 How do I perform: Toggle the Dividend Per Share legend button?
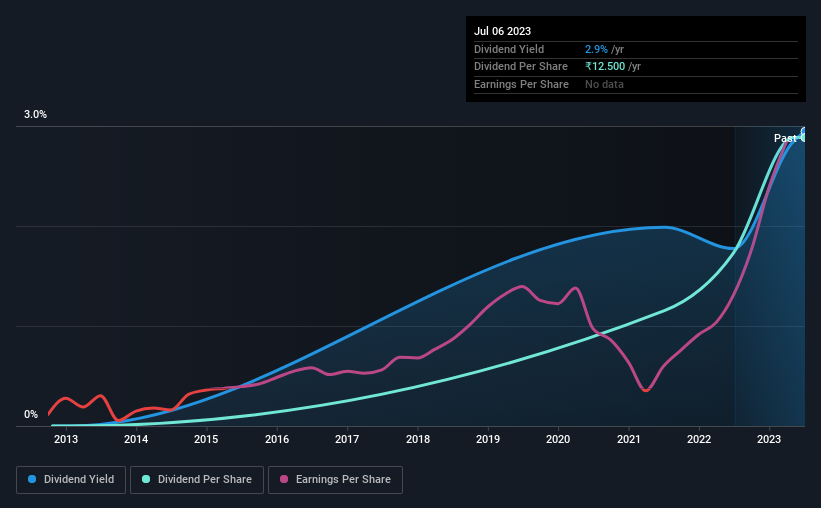[x=197, y=480]
